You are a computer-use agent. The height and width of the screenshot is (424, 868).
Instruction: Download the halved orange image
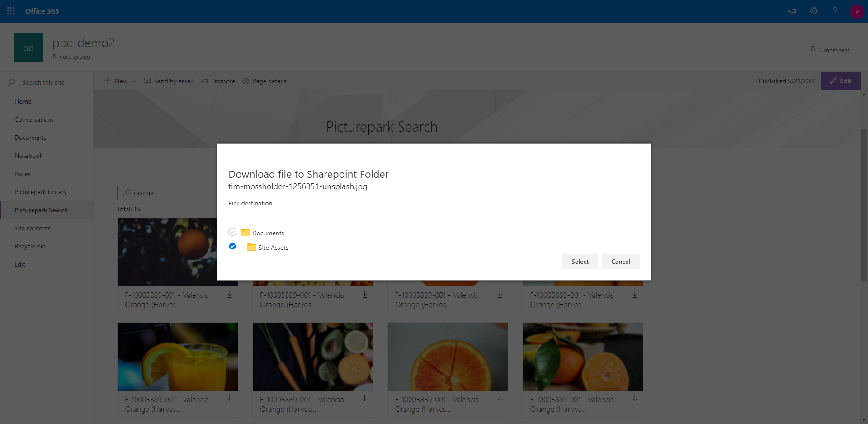[500, 399]
